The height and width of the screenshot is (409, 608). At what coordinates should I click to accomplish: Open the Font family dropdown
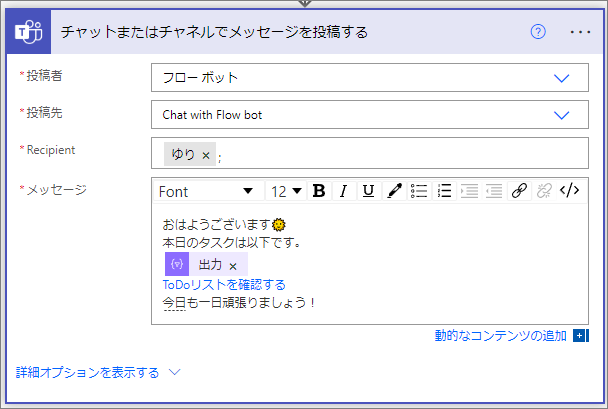coord(209,191)
